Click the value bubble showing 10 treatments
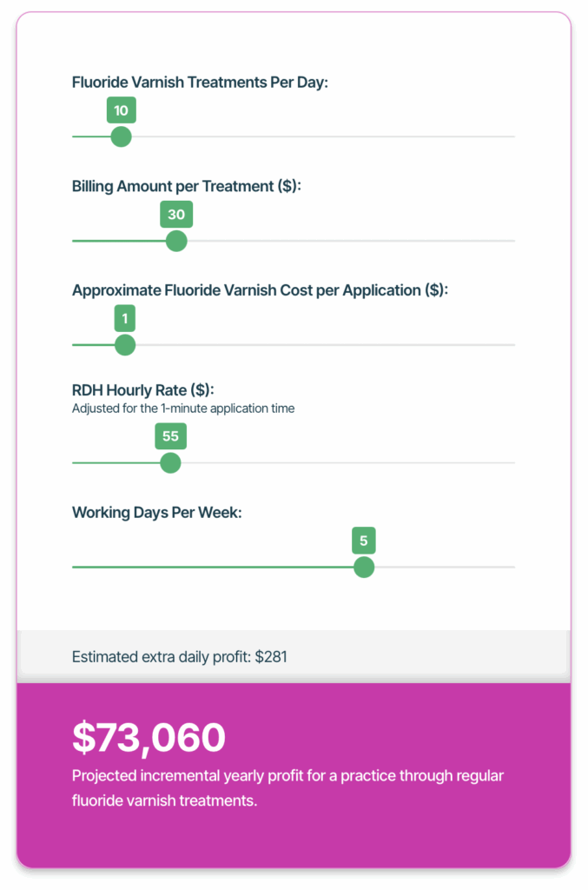The image size is (588, 890). pyautogui.click(x=122, y=110)
